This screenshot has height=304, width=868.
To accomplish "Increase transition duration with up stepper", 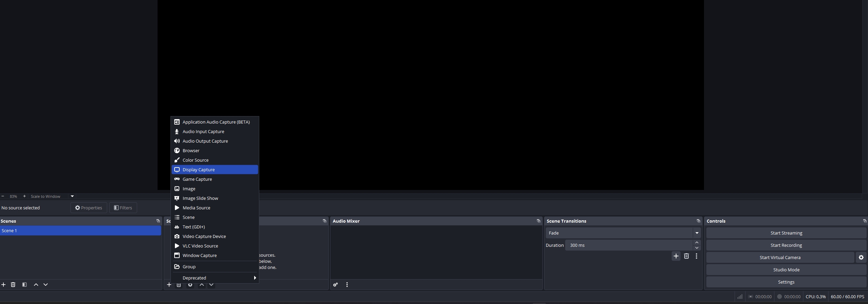I will pyautogui.click(x=697, y=243).
